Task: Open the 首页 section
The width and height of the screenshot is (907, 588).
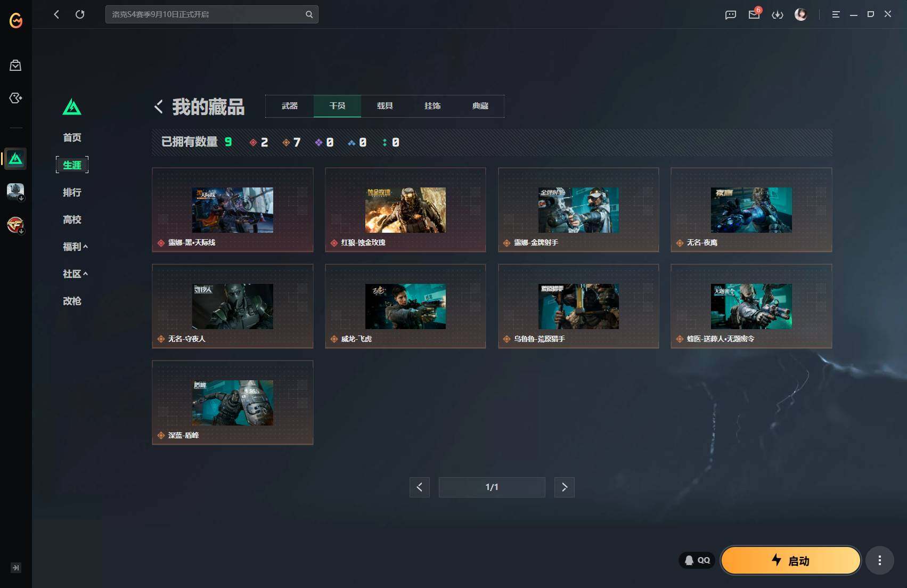Action: click(72, 137)
